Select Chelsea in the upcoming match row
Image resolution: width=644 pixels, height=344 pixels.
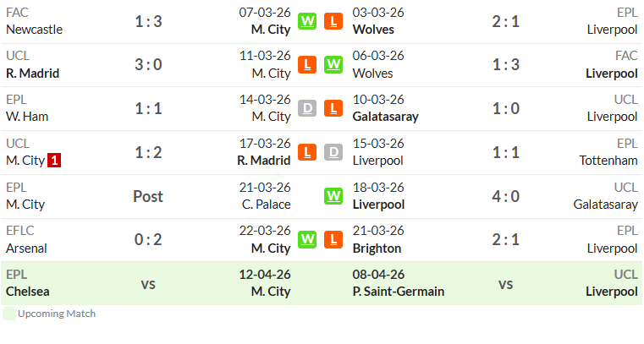coord(28,292)
